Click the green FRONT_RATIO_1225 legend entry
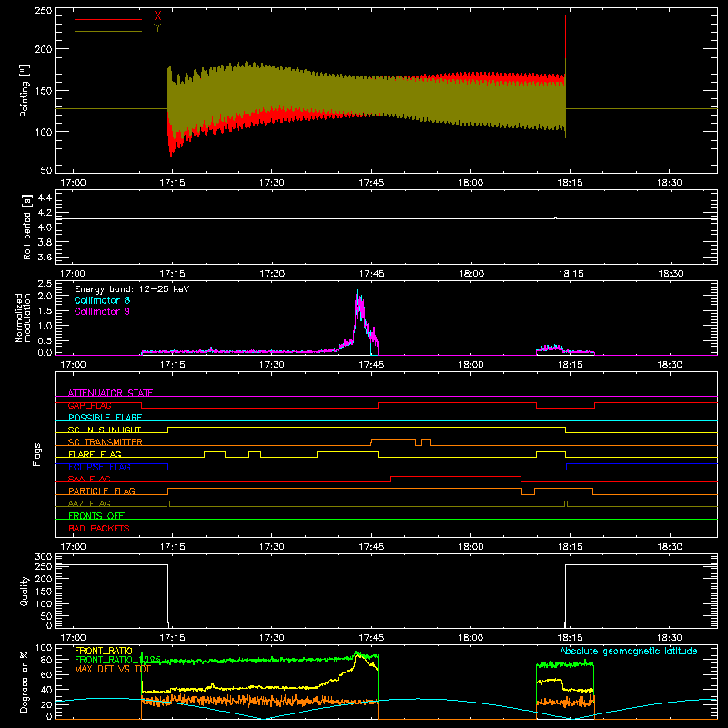Viewport: 728px width, 728px height. point(117,660)
